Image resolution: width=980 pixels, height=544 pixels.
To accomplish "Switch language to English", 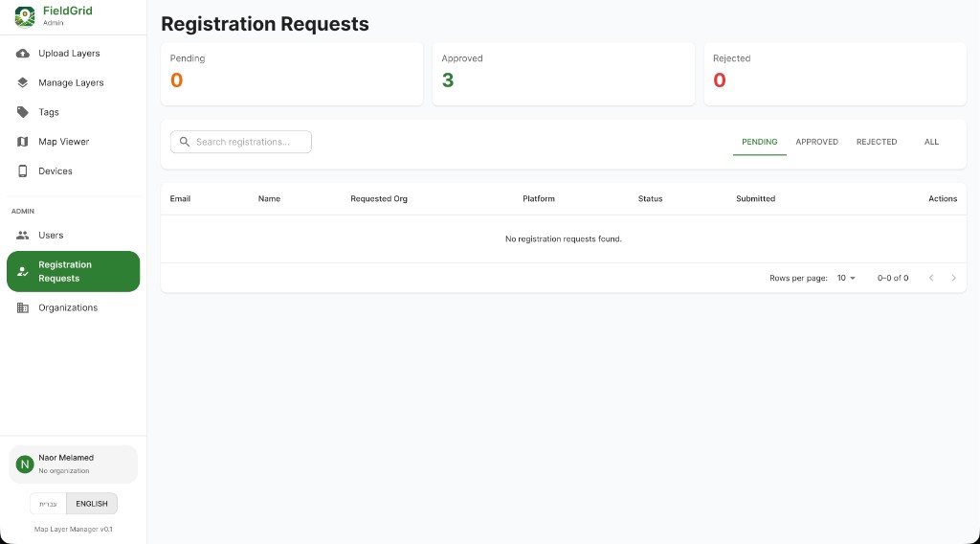I will [x=92, y=504].
